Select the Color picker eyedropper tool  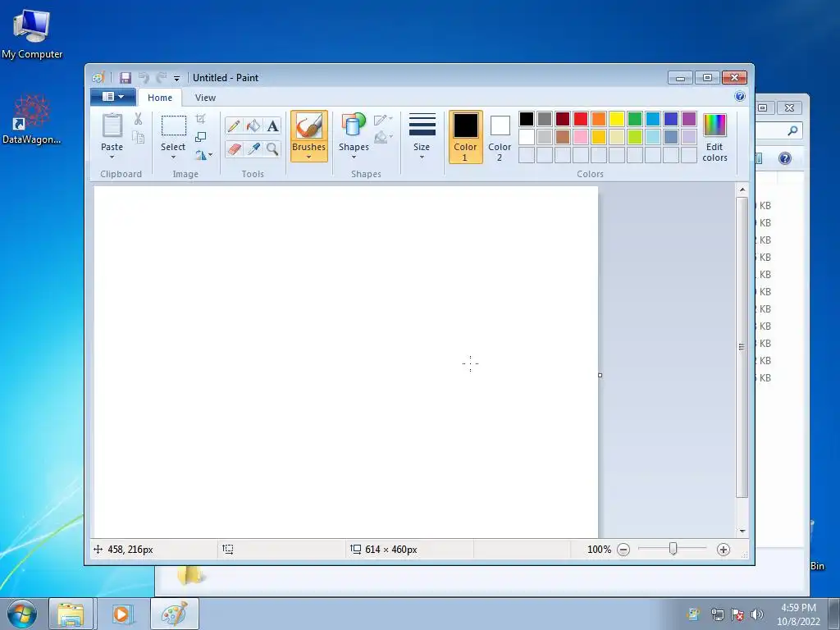[253, 149]
